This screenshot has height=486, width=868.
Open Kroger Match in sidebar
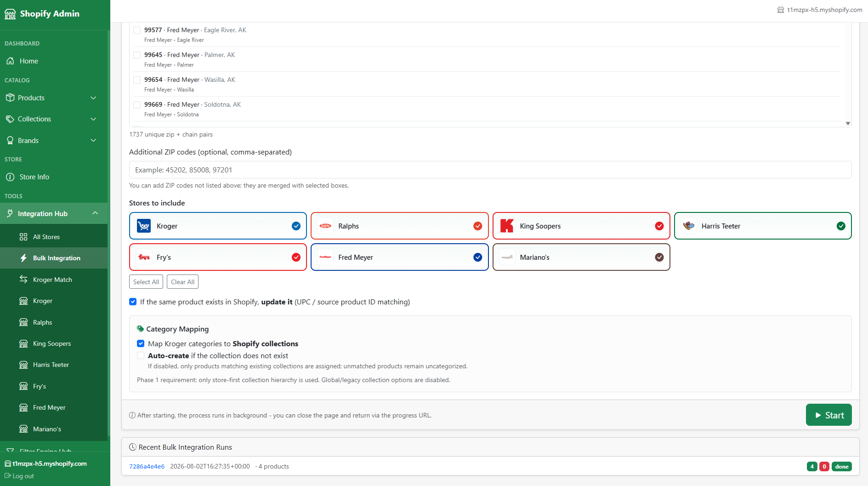pos(54,280)
